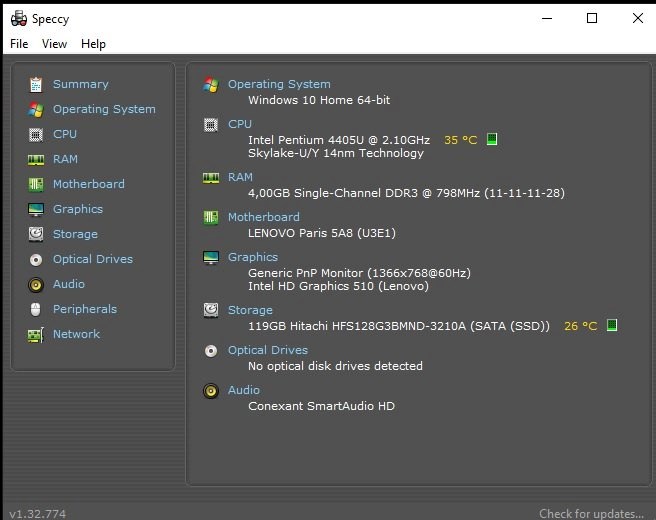
Task: Click the 26 °C storage temperature value
Action: (581, 326)
